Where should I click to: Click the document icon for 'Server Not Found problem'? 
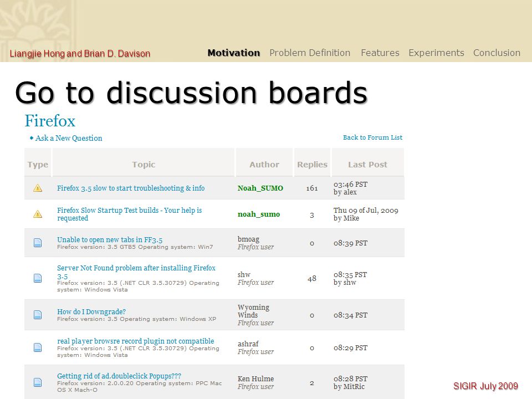tap(38, 278)
